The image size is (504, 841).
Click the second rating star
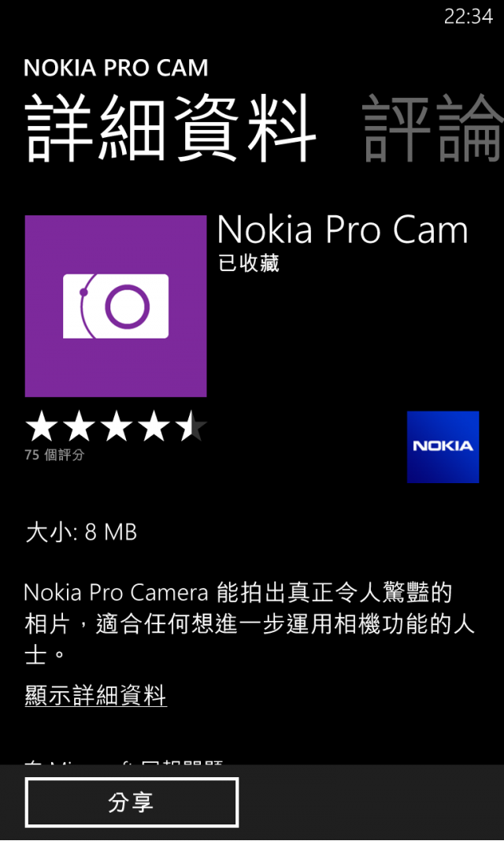79,429
